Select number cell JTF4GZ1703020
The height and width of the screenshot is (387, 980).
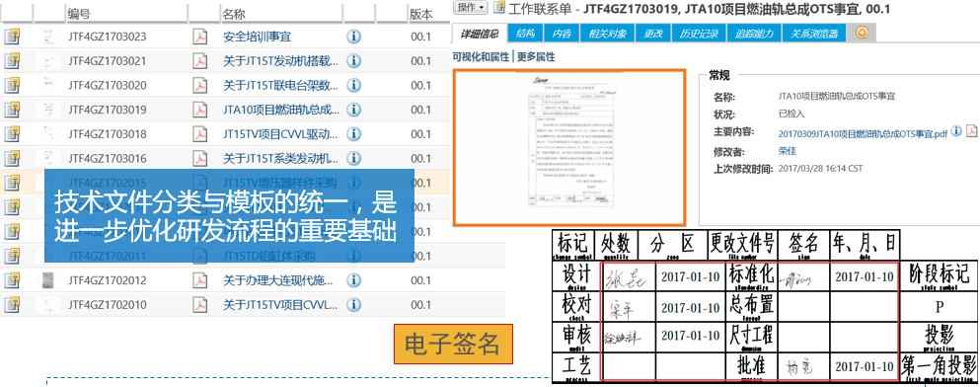[108, 86]
